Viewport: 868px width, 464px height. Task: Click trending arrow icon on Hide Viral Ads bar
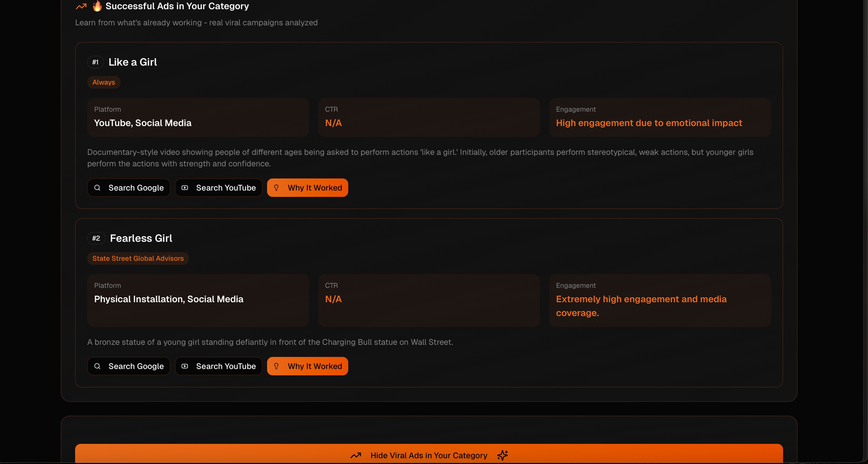click(355, 455)
